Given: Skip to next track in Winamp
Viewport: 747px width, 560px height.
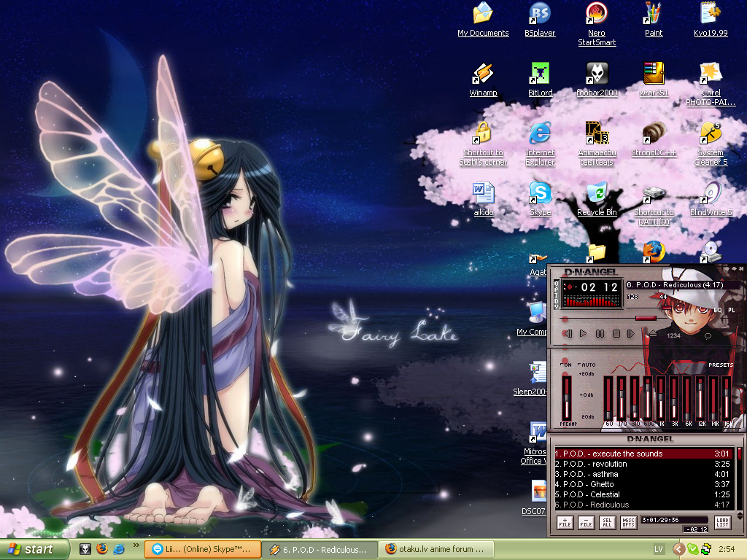Looking at the screenshot, I should click(631, 333).
